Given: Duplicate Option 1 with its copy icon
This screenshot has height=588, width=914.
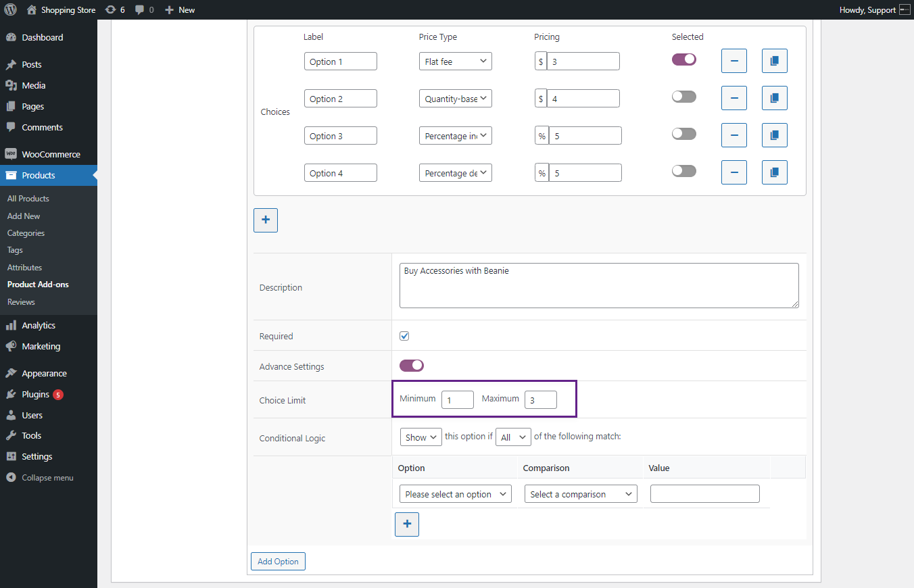Looking at the screenshot, I should (x=775, y=61).
